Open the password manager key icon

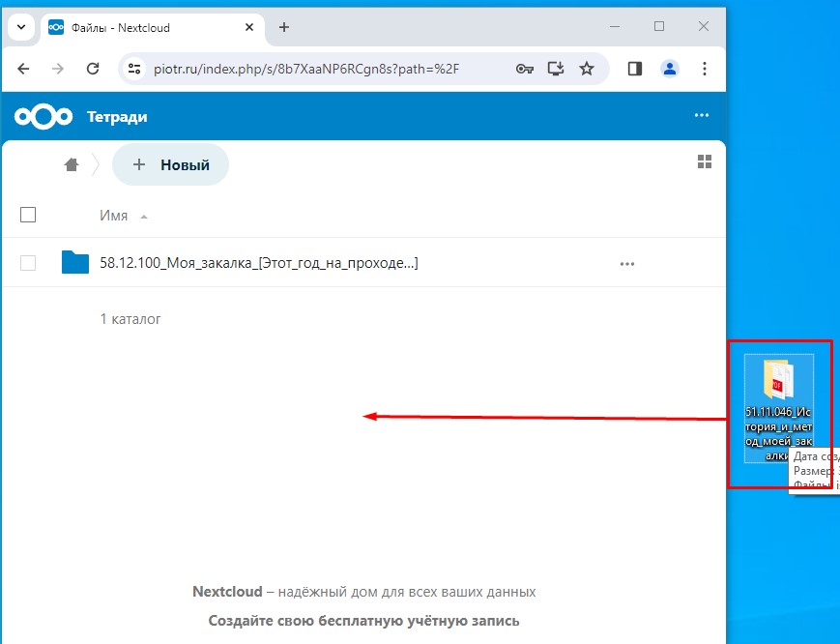524,69
